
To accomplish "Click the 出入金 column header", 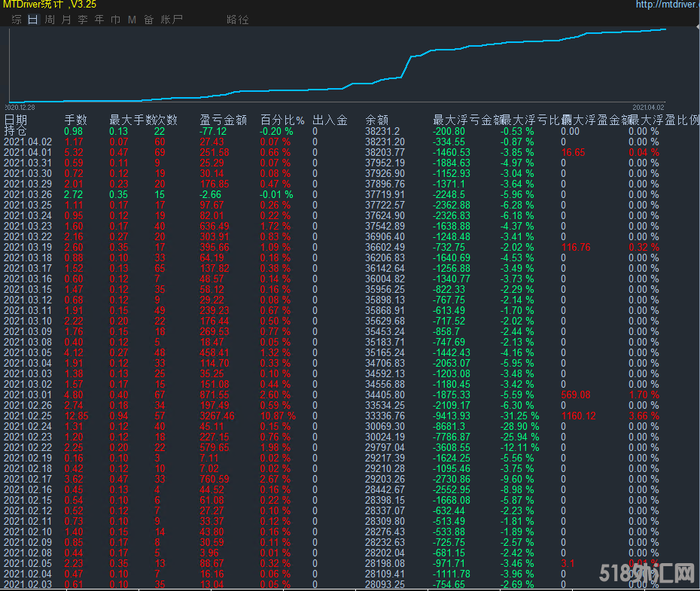I will [x=330, y=120].
